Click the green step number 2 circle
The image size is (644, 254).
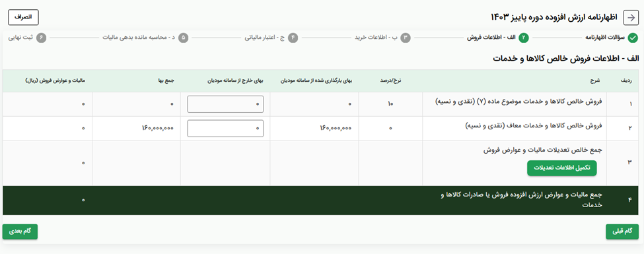(x=524, y=38)
